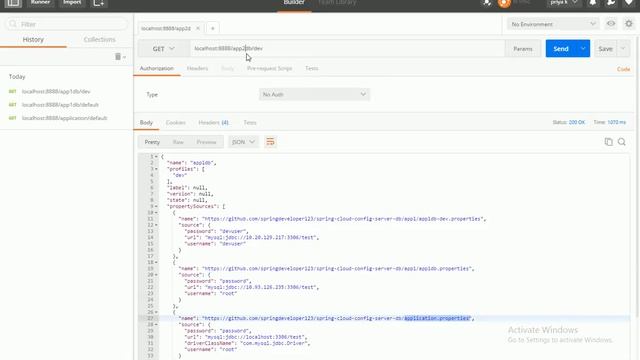This screenshot has width=640, height=360.
Task: Select the response Body tab
Action: pos(146,122)
